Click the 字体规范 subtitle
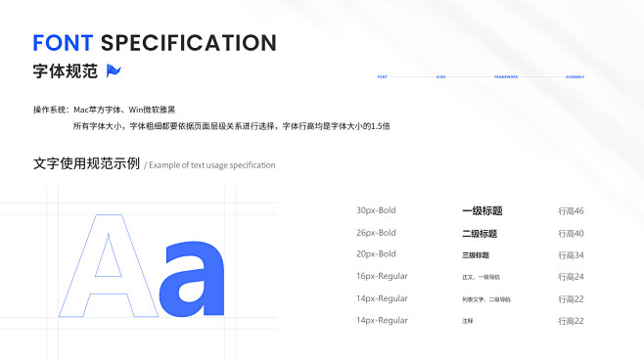The height and width of the screenshot is (362, 644). click(x=66, y=71)
